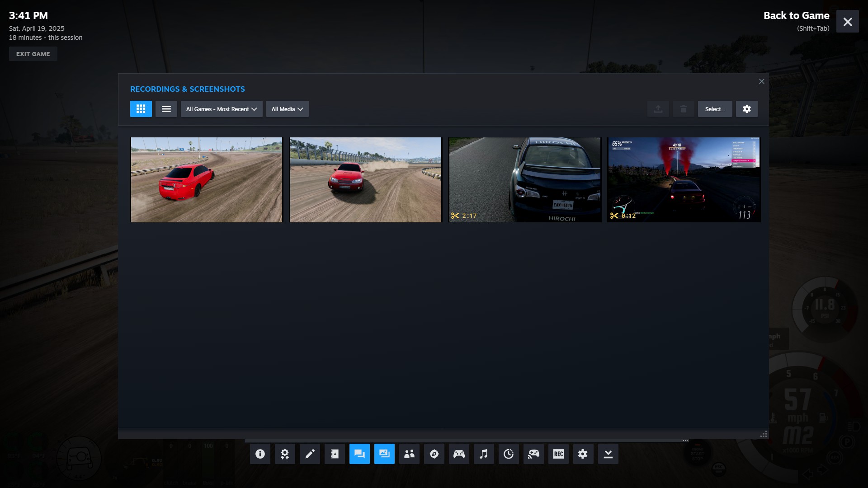Click the 'Sat, April 19, 2025' date text
This screenshot has height=488, width=868.
click(x=37, y=28)
